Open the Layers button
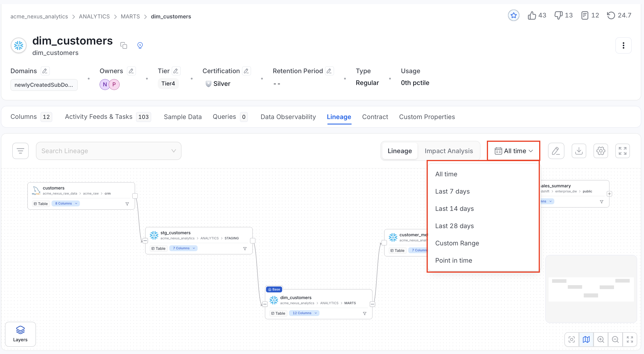Viewport: 644px width, 354px height. [x=20, y=334]
